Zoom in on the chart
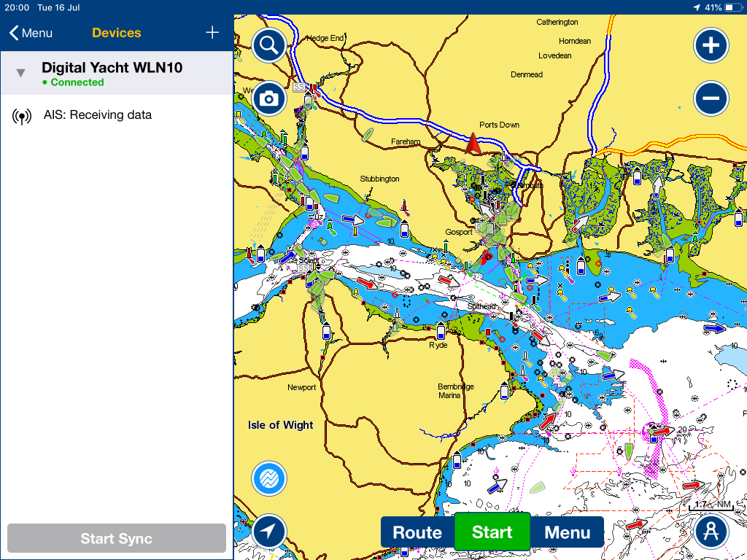The height and width of the screenshot is (560, 747). coord(711,44)
